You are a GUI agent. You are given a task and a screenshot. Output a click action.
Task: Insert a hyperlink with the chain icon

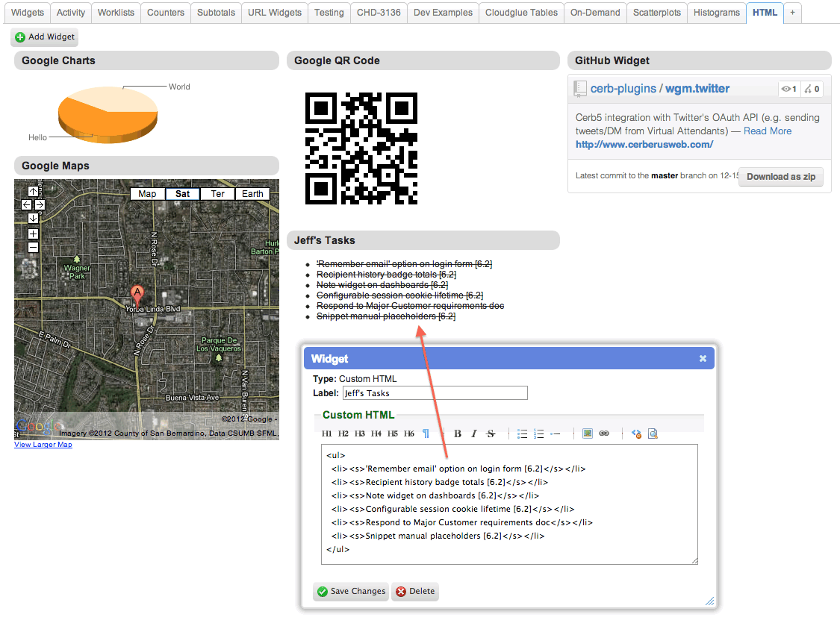604,433
